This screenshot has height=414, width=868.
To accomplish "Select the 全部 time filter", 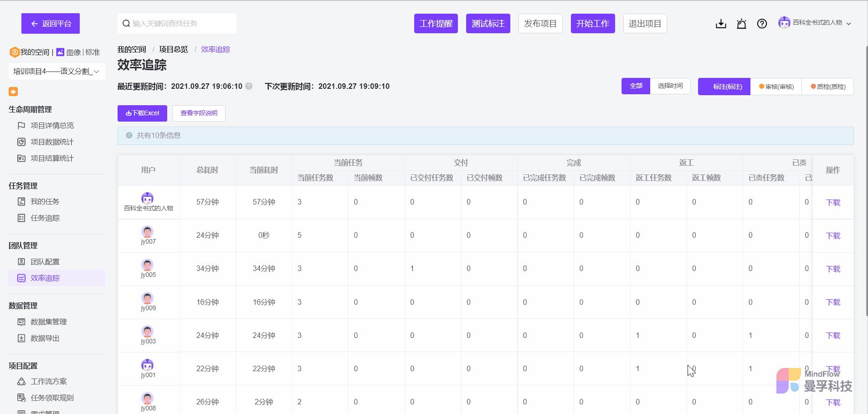I will (x=636, y=86).
